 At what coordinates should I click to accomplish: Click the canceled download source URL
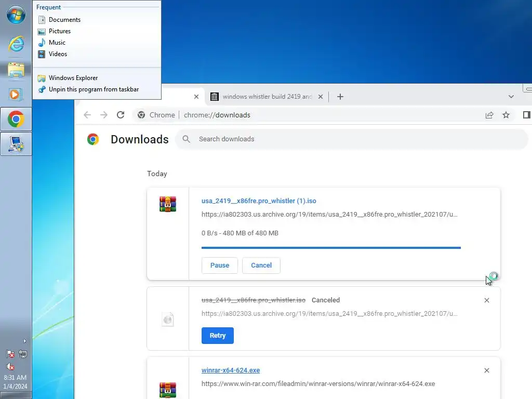coord(329,314)
